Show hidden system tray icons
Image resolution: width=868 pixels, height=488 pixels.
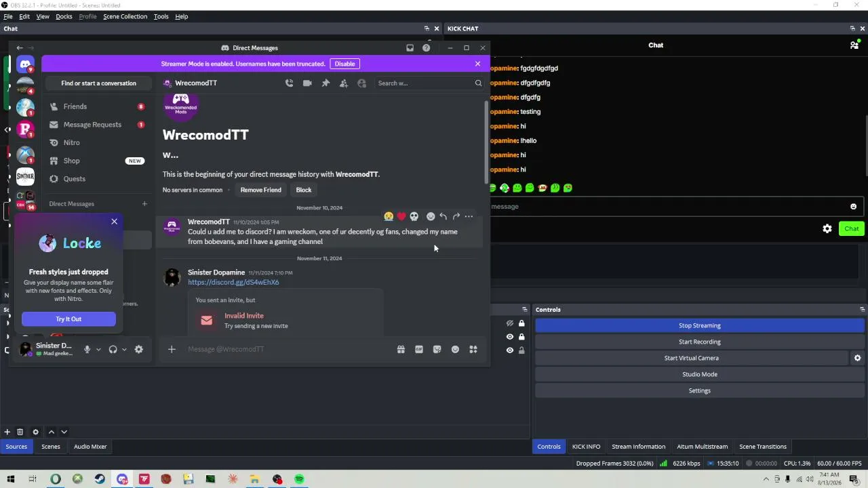[766, 479]
